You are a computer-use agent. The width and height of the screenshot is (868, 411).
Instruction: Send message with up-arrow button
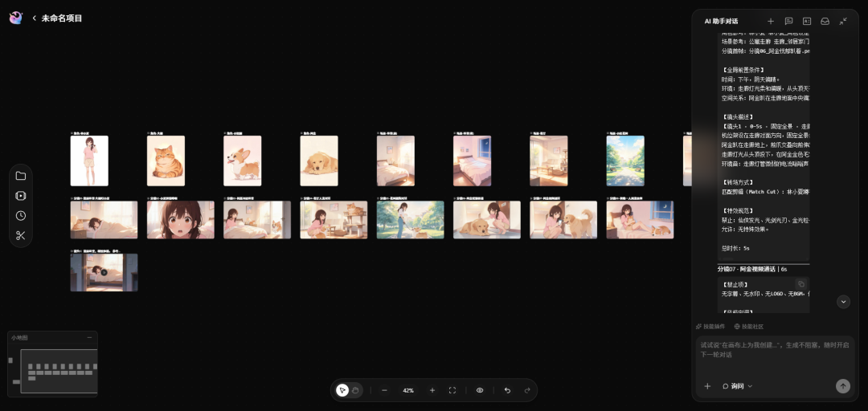tap(842, 386)
